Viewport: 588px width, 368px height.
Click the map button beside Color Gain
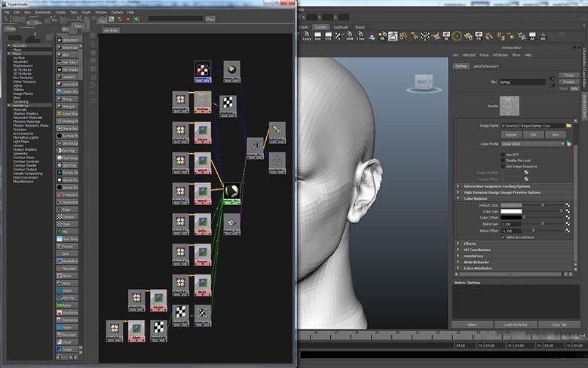click(568, 212)
